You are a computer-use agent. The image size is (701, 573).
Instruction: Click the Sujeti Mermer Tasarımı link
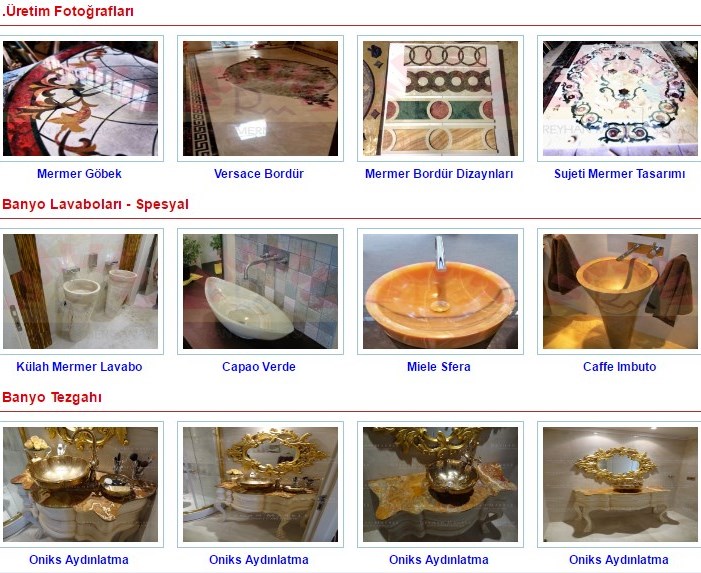pos(620,173)
